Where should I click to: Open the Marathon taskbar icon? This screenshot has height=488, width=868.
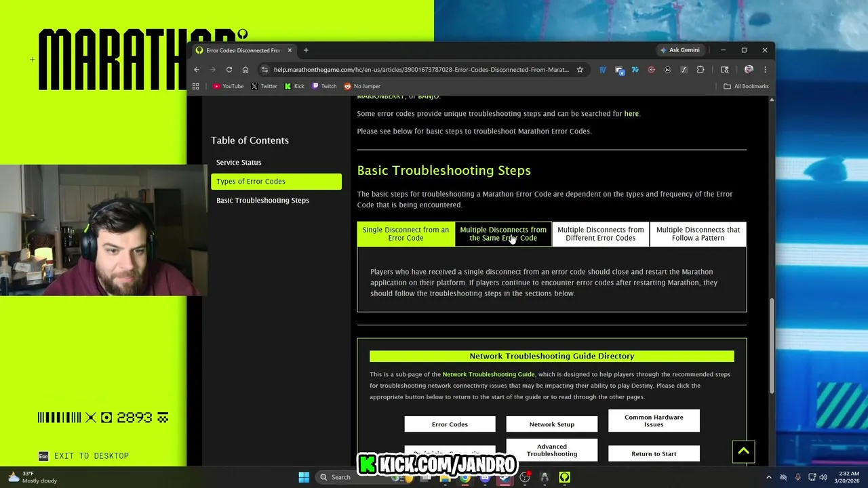coord(564,477)
